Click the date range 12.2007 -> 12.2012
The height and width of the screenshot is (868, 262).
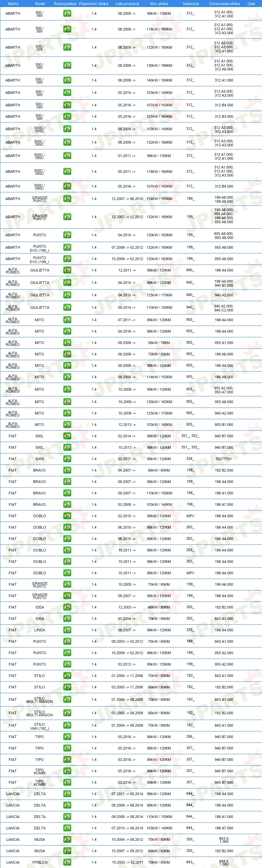click(127, 217)
